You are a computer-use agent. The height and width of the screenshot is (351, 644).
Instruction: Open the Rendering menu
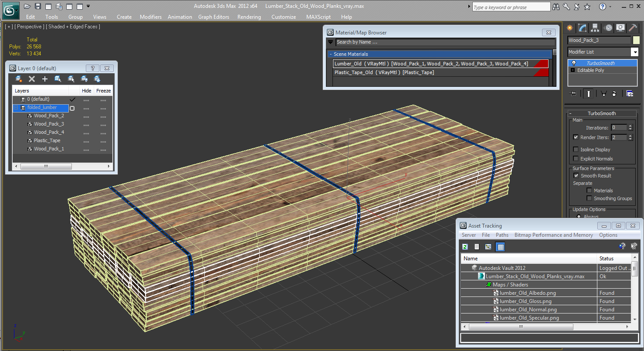pos(249,17)
